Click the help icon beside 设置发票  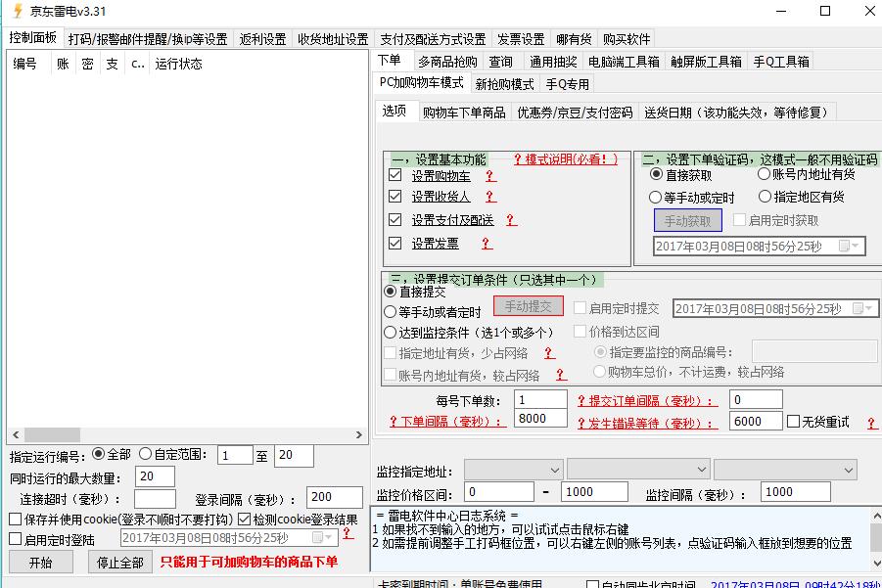[487, 243]
